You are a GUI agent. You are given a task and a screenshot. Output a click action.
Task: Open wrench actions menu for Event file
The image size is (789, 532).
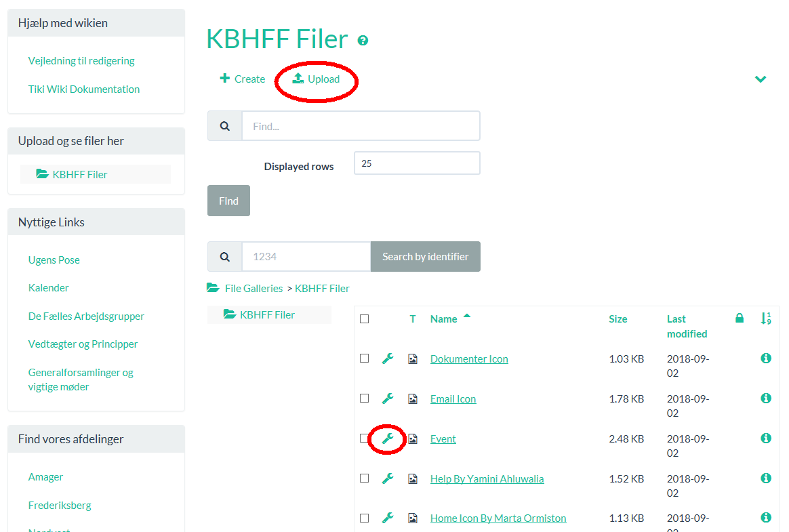(x=388, y=438)
